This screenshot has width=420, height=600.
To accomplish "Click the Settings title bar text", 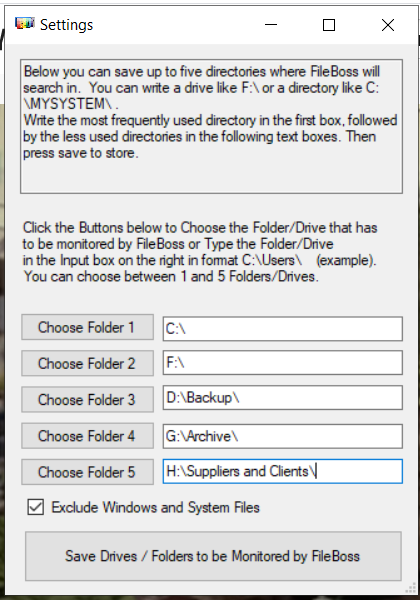I will (67, 25).
